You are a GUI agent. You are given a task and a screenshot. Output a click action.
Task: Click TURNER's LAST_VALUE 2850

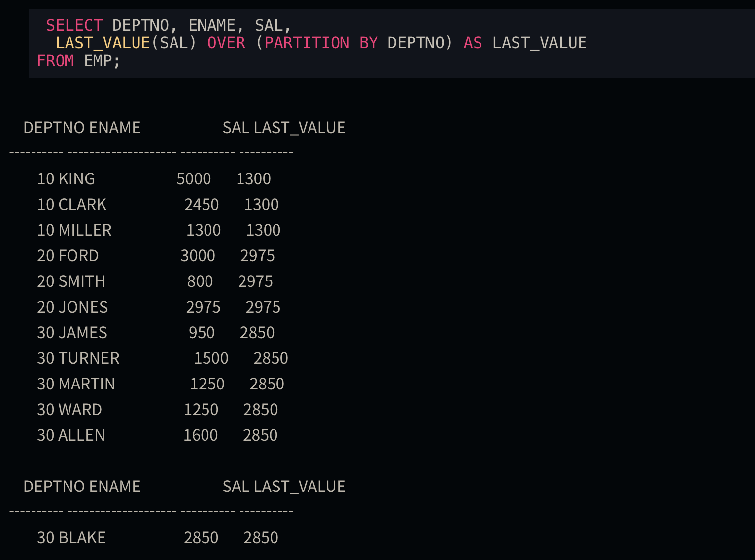point(271,358)
